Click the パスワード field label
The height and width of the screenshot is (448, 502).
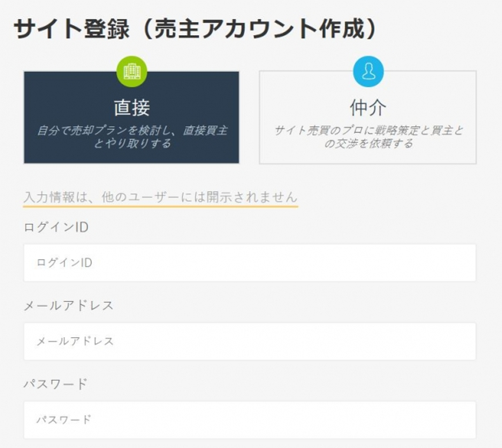(55, 384)
